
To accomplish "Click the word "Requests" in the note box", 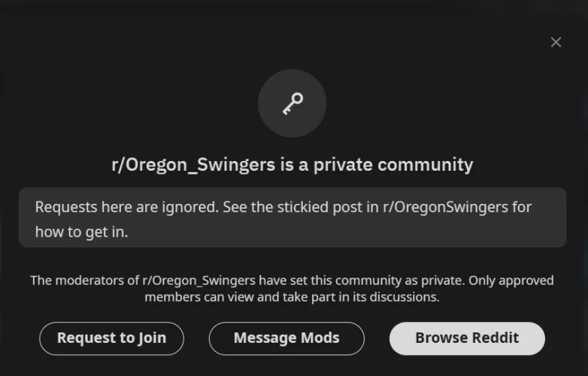I will coord(63,208).
